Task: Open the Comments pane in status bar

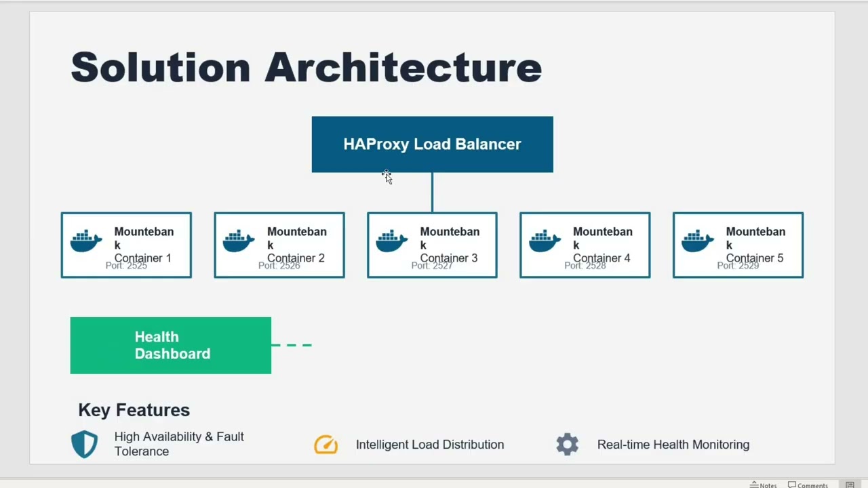Action: 808,485
